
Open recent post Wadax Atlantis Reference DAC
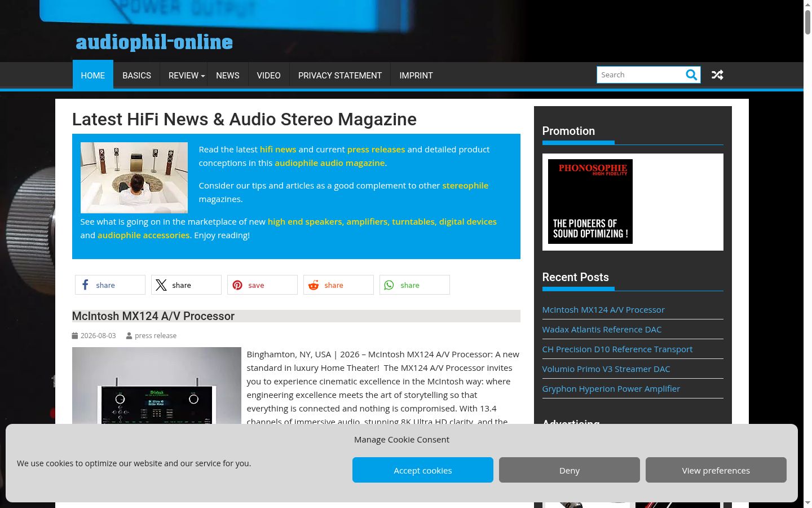click(x=602, y=329)
